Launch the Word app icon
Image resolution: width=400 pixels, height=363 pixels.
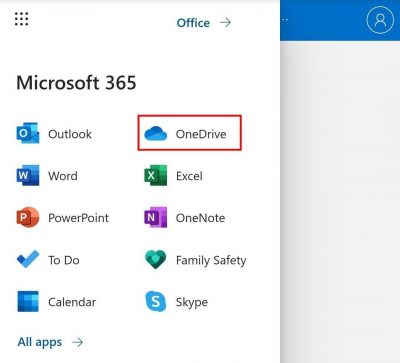tap(28, 175)
